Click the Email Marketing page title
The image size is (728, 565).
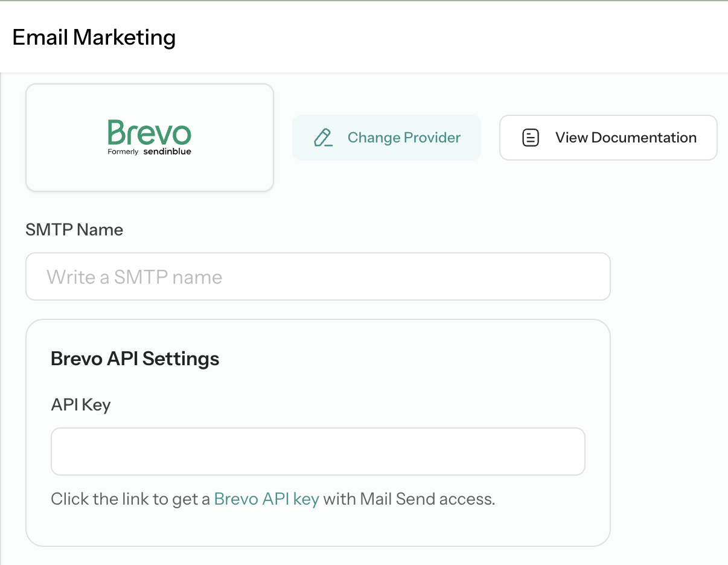click(x=94, y=37)
